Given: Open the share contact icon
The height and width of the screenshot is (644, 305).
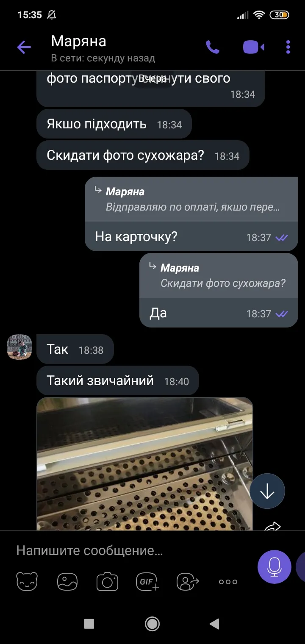Looking at the screenshot, I should point(188,581).
